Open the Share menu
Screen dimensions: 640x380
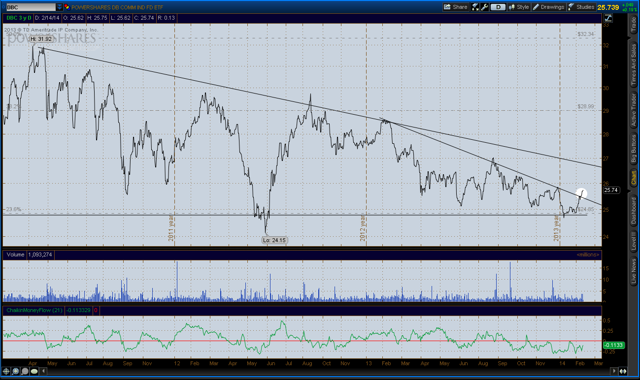(456, 7)
